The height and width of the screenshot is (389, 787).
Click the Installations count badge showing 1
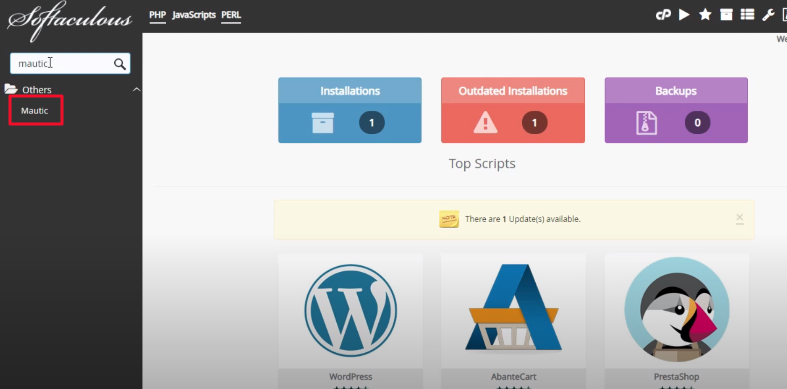[372, 123]
